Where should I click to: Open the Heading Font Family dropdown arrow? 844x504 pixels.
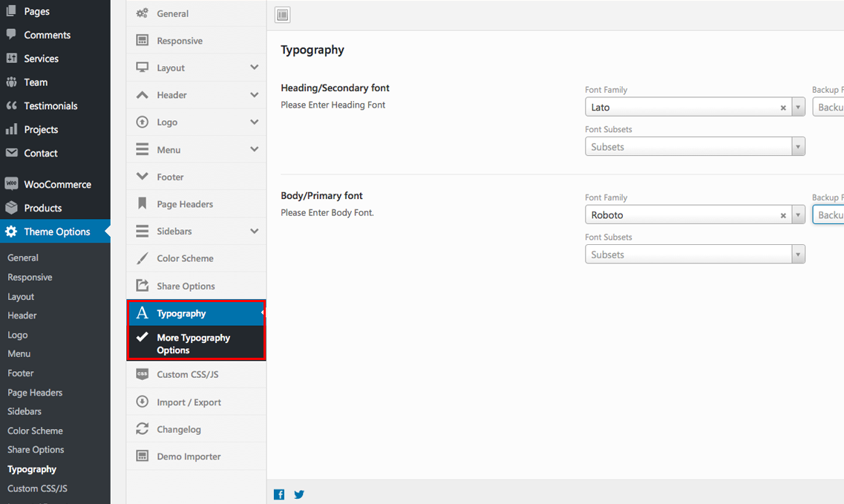point(798,107)
